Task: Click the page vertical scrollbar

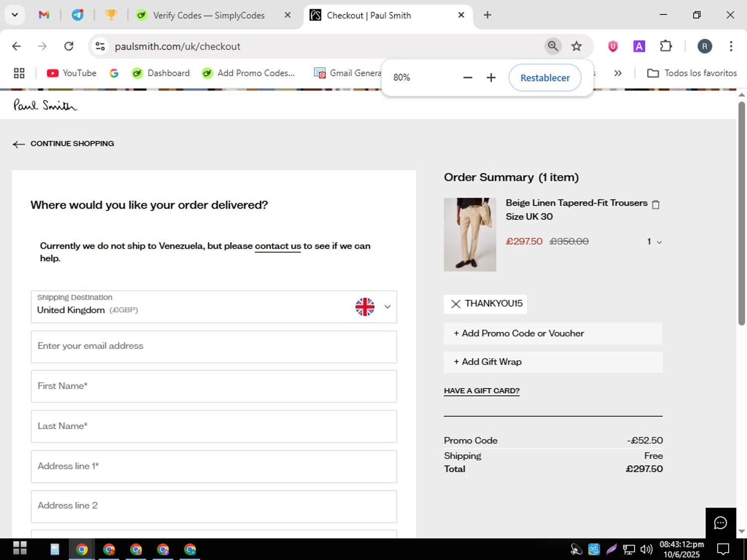Action: point(742,214)
